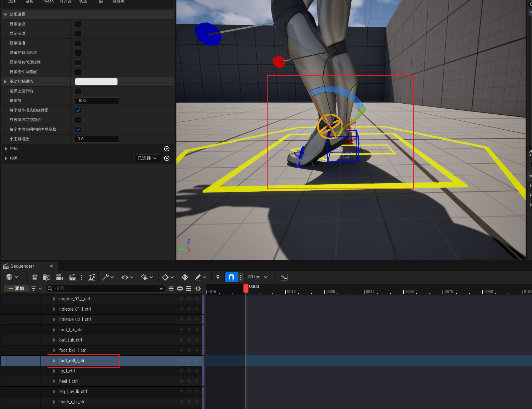
Task: Open snapping settings three-dot menu
Action: [x=241, y=277]
